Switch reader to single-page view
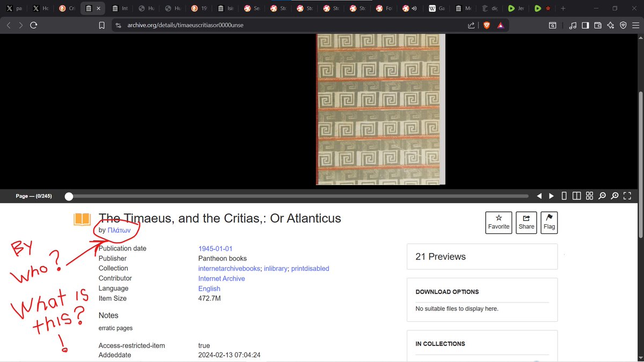644x362 pixels. [564, 196]
